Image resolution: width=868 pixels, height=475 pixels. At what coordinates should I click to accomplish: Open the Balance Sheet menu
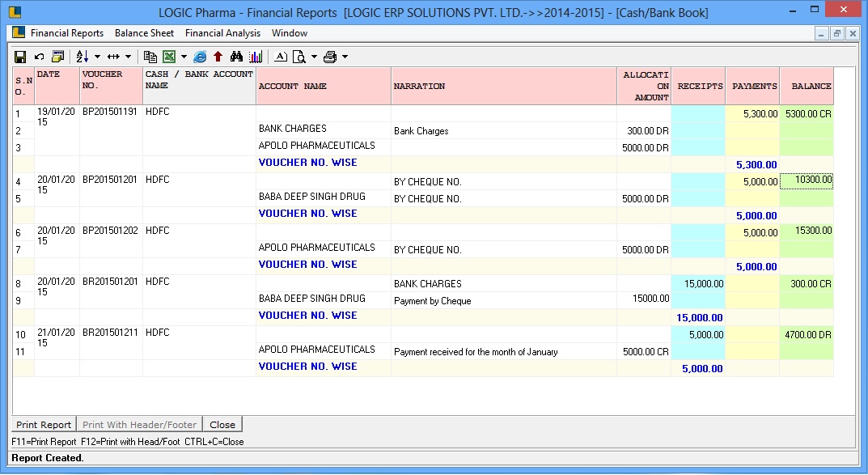tap(144, 33)
